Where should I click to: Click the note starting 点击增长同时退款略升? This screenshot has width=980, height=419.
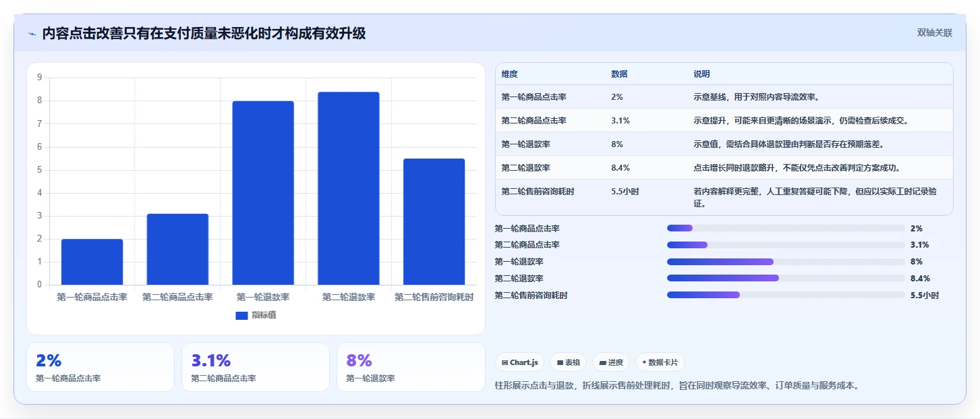pyautogui.click(x=797, y=167)
